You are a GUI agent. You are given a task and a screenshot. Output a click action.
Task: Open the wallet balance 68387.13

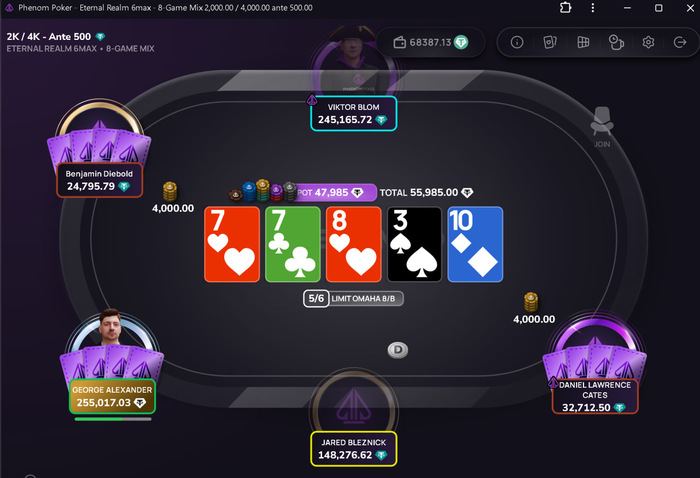[x=431, y=42]
